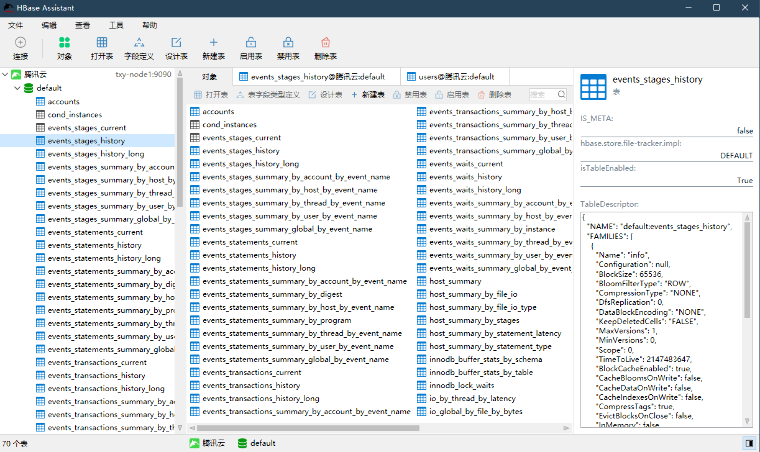This screenshot has width=760, height=452.
Task: Click the hbase.store.file-tracker.impl DEFAULT value
Action: (736, 156)
